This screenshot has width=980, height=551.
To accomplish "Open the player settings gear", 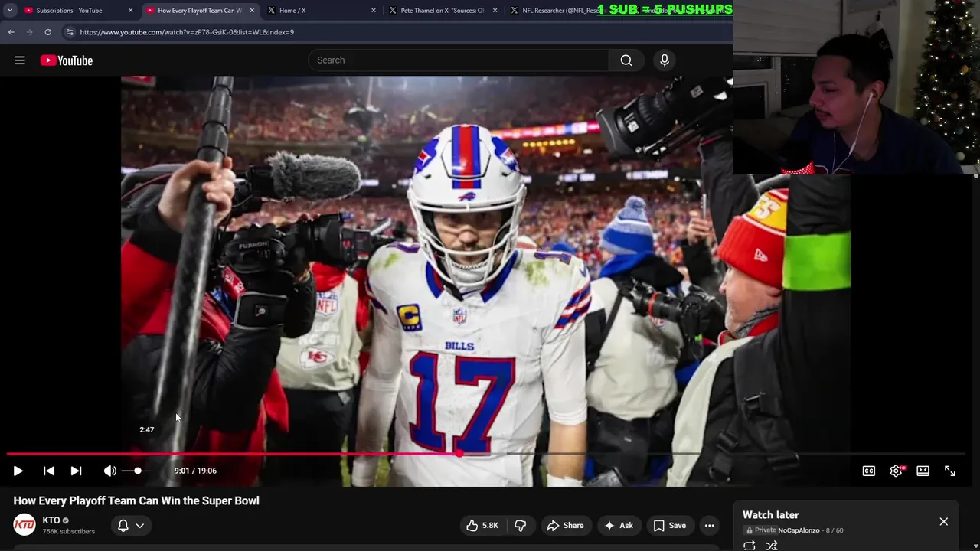I will pyautogui.click(x=896, y=471).
